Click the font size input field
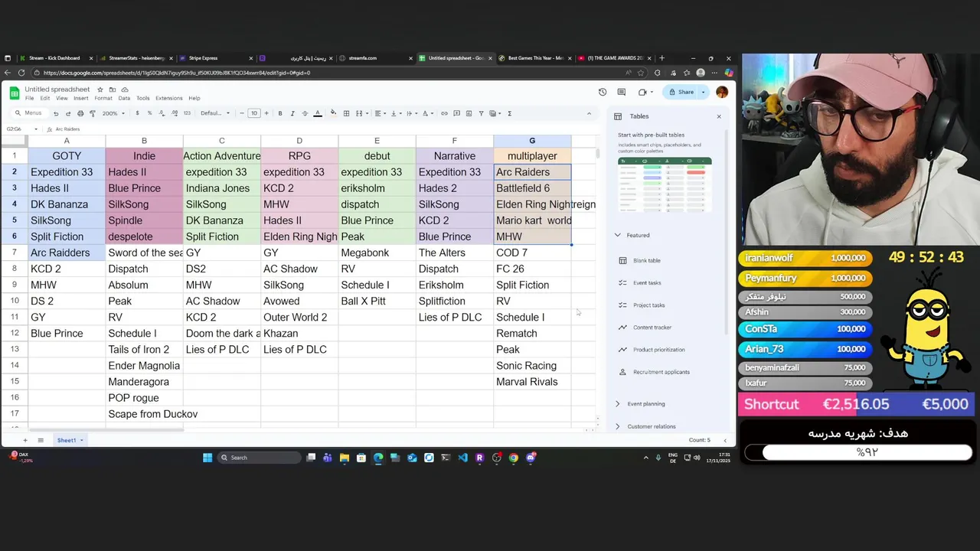 pyautogui.click(x=254, y=113)
